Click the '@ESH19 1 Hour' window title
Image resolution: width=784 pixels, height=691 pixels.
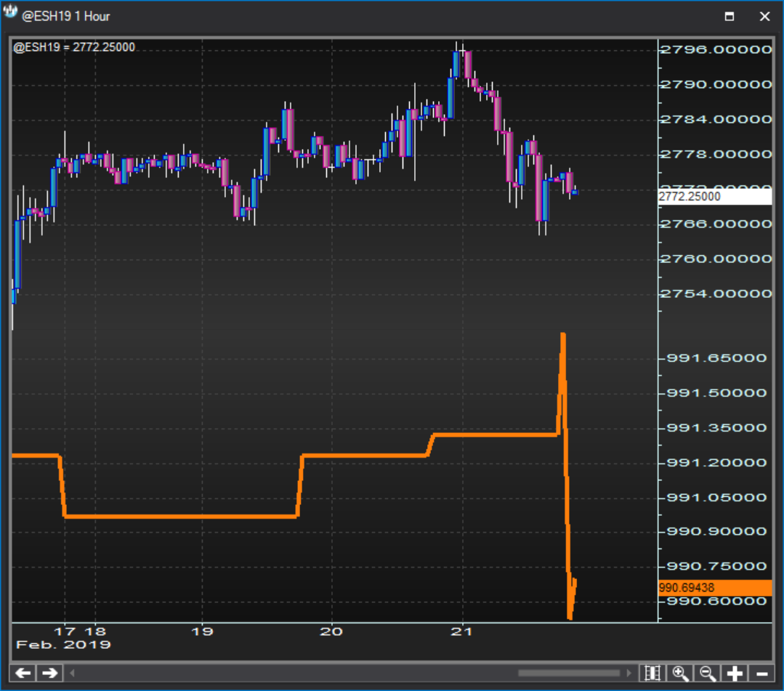[x=66, y=17]
